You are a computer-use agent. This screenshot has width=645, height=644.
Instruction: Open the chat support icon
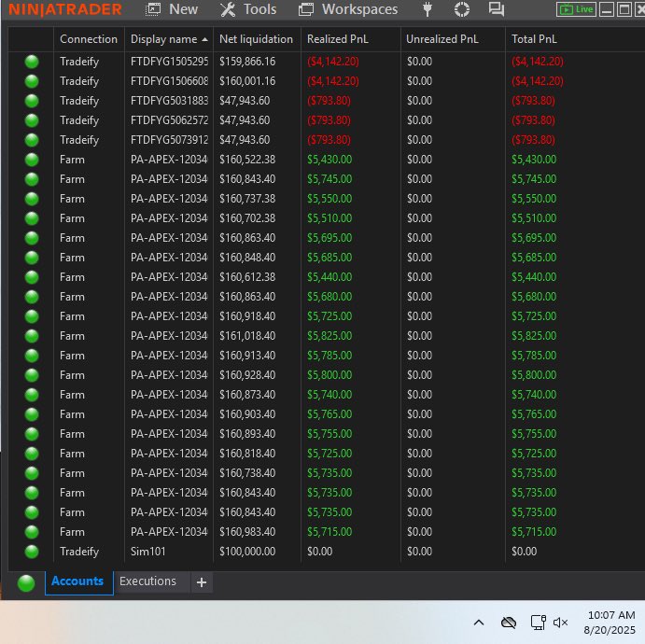tap(497, 9)
